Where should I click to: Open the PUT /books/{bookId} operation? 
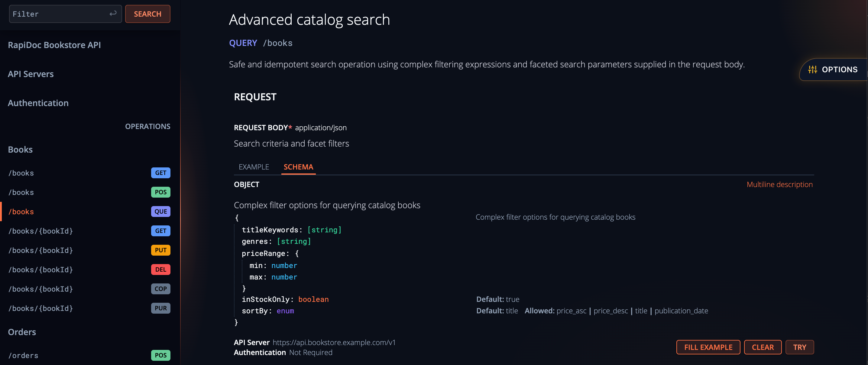pyautogui.click(x=89, y=250)
